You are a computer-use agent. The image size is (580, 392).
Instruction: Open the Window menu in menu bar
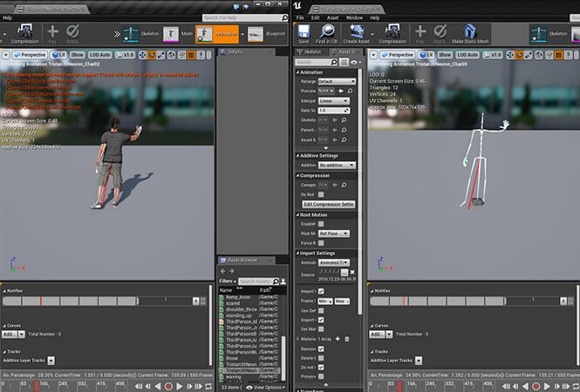(x=353, y=17)
